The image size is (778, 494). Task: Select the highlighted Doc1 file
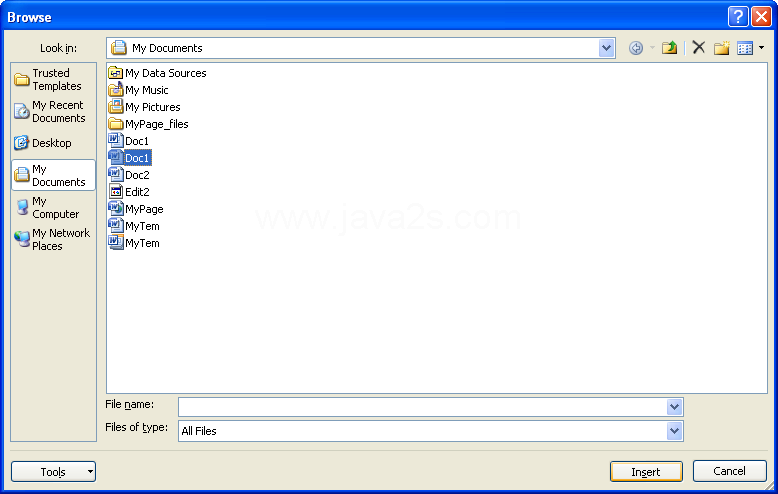[130, 158]
